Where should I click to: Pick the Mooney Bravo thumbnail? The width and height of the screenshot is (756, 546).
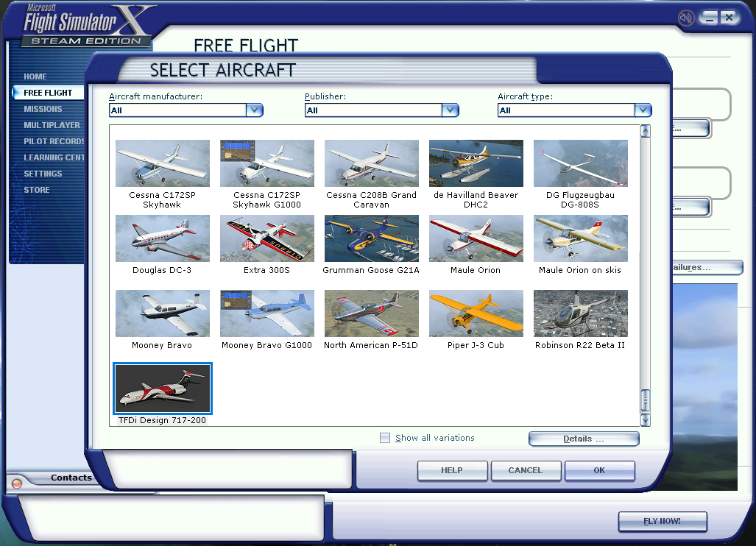163,313
